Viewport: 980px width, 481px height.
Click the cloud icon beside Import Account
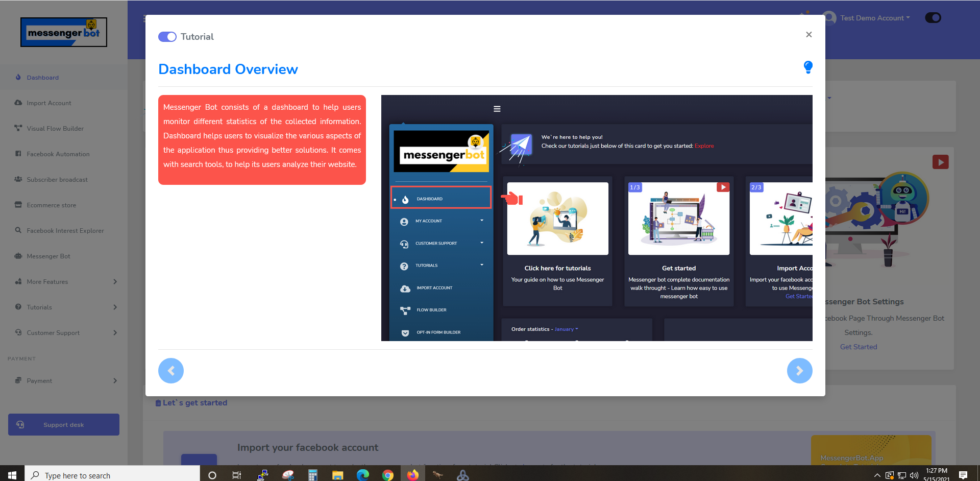[18, 103]
